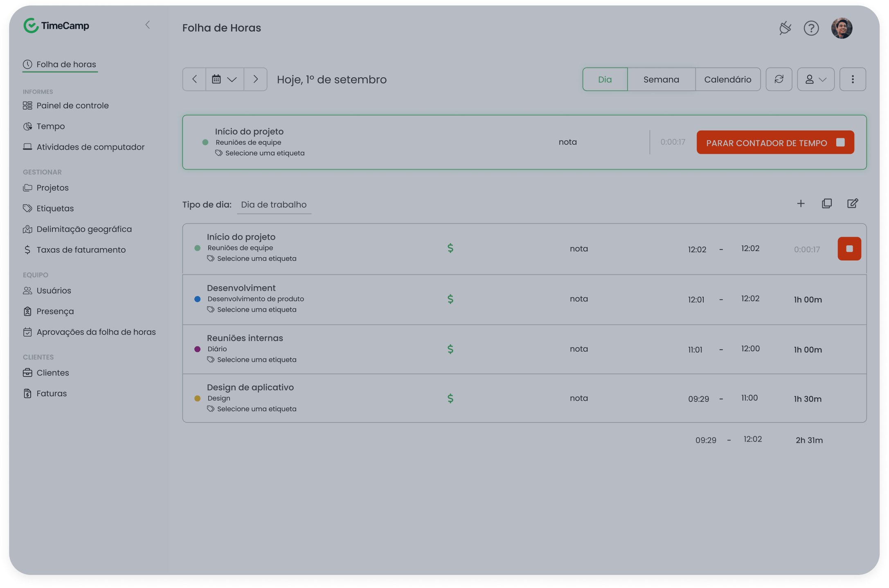Select tag for Reuniões internas entry
The height and width of the screenshot is (588, 889).
(252, 359)
